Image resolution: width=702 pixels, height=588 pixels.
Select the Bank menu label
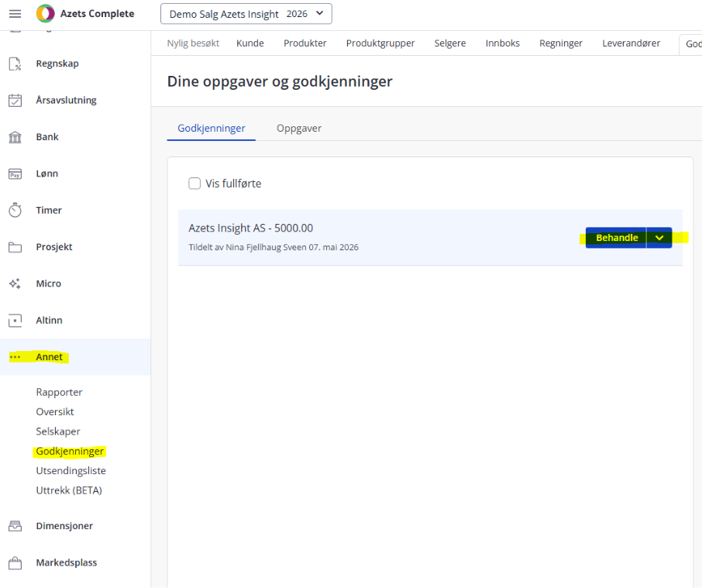point(47,137)
